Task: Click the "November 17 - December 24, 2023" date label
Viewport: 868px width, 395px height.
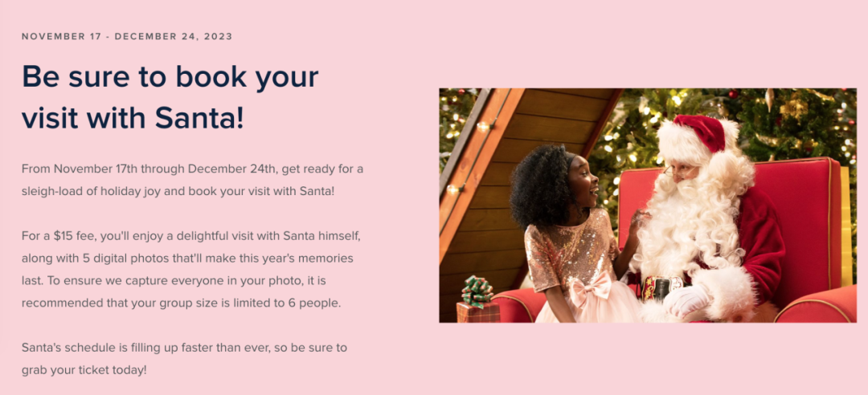Action: coord(127,37)
